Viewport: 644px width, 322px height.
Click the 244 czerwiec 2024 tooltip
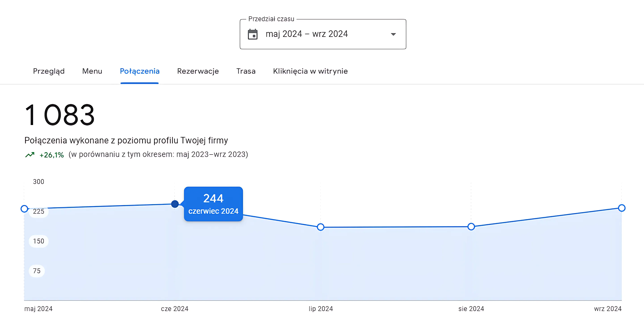coord(213,204)
